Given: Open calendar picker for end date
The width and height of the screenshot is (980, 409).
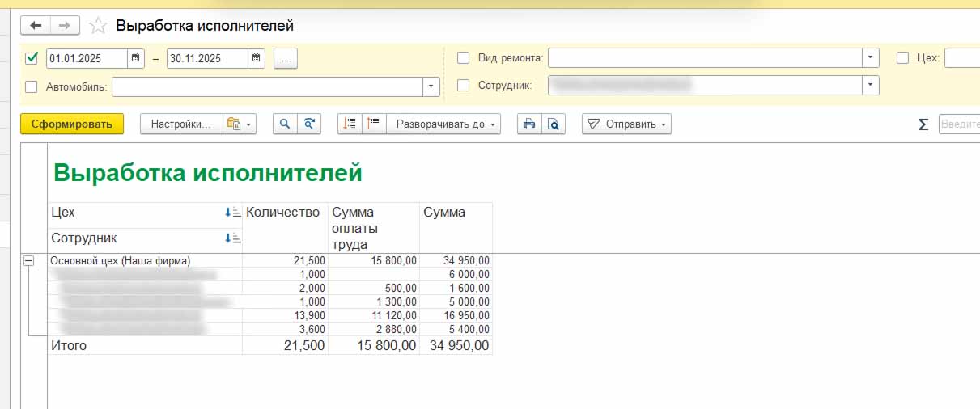Looking at the screenshot, I should pos(257,58).
